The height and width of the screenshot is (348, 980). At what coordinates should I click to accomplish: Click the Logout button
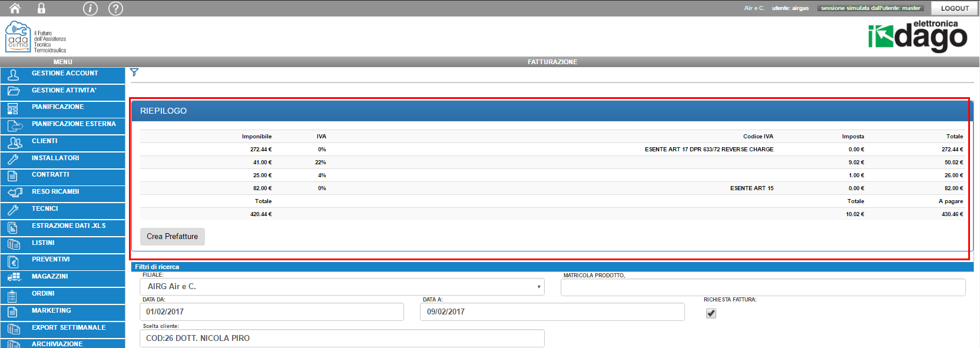(955, 8)
